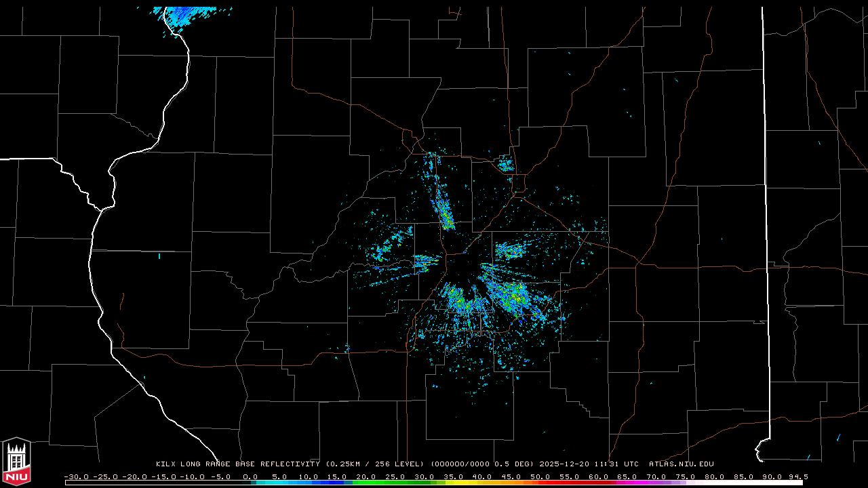The width and height of the screenshot is (868, 488).
Task: Click the green 20.0 dBZ color on scale
Action: tap(366, 483)
